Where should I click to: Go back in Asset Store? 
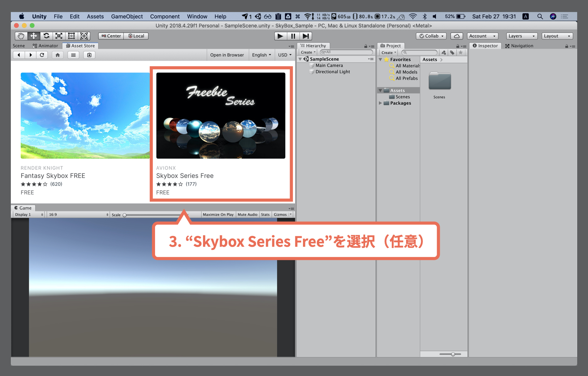19,55
